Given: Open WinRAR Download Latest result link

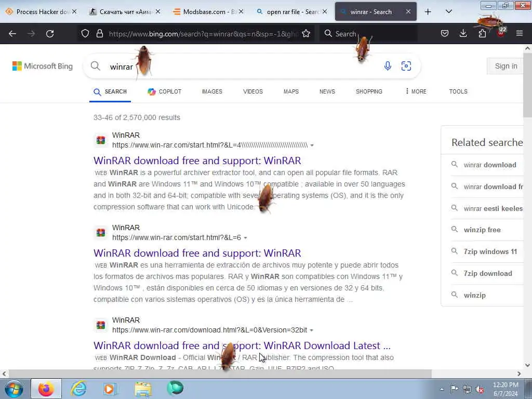Looking at the screenshot, I should [242, 345].
